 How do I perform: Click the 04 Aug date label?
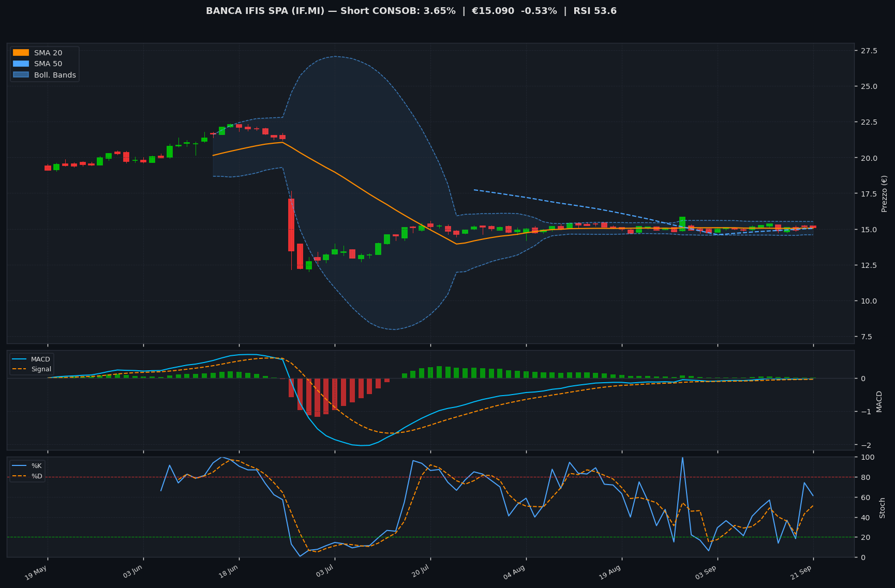coord(514,572)
